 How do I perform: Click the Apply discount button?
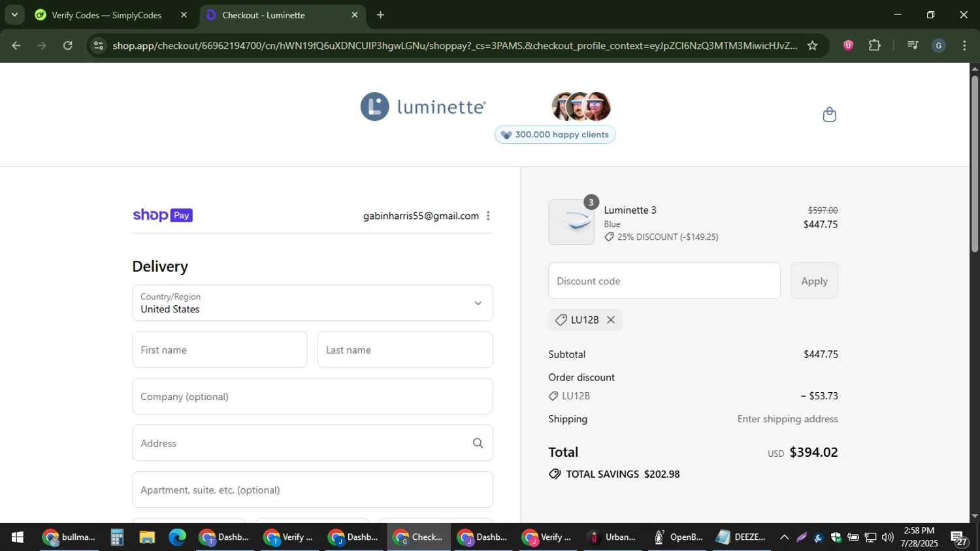click(x=814, y=281)
